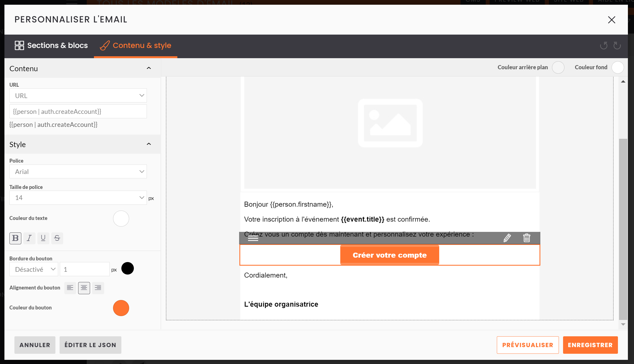Screen dimensions: 634x364
Task: Toggle underline text formatting
Action: pos(43,238)
